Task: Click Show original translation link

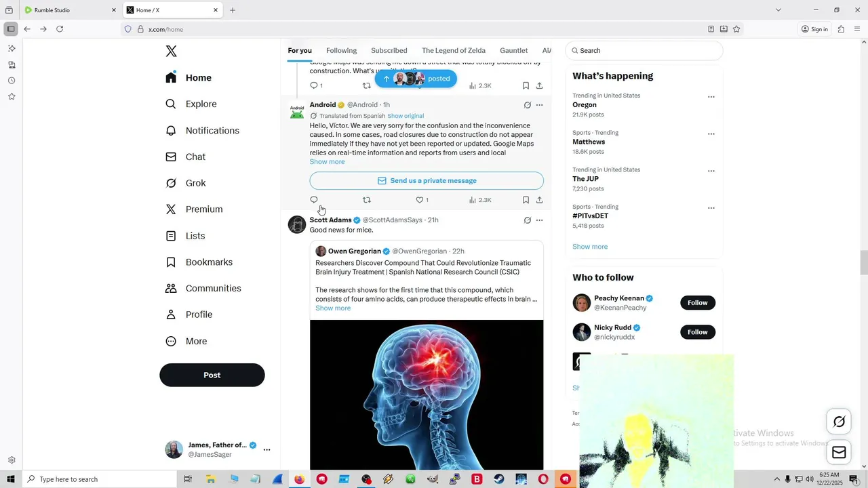Action: pyautogui.click(x=406, y=116)
